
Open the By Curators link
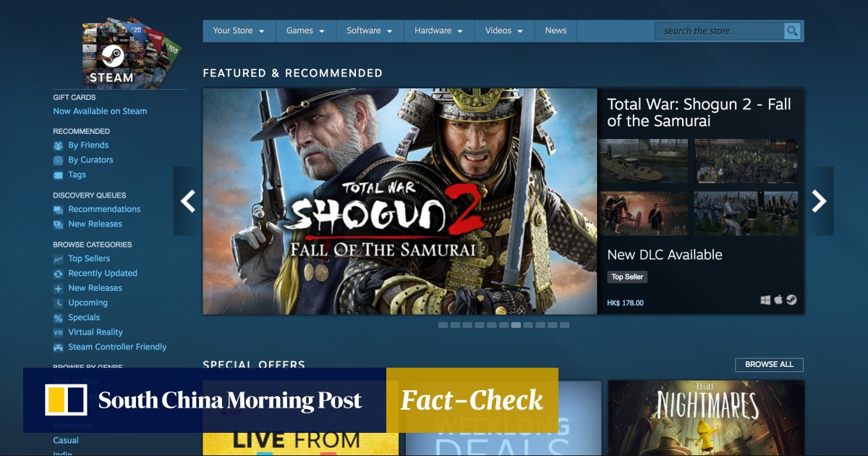tap(90, 160)
